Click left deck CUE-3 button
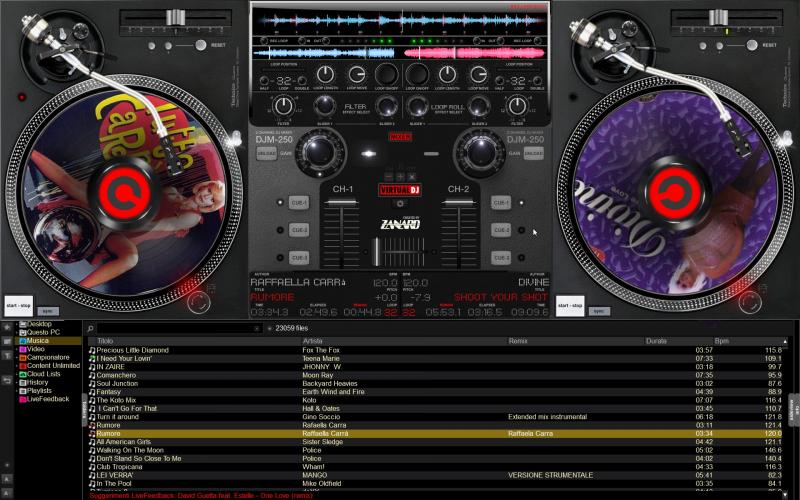This screenshot has height=500, width=800. 298,258
